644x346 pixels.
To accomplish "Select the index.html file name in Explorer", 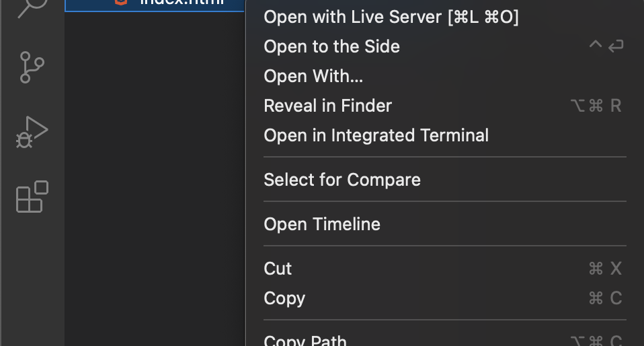I will point(182,3).
